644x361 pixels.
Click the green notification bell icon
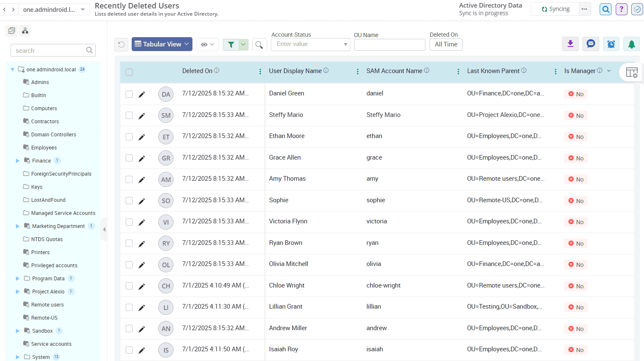click(631, 44)
